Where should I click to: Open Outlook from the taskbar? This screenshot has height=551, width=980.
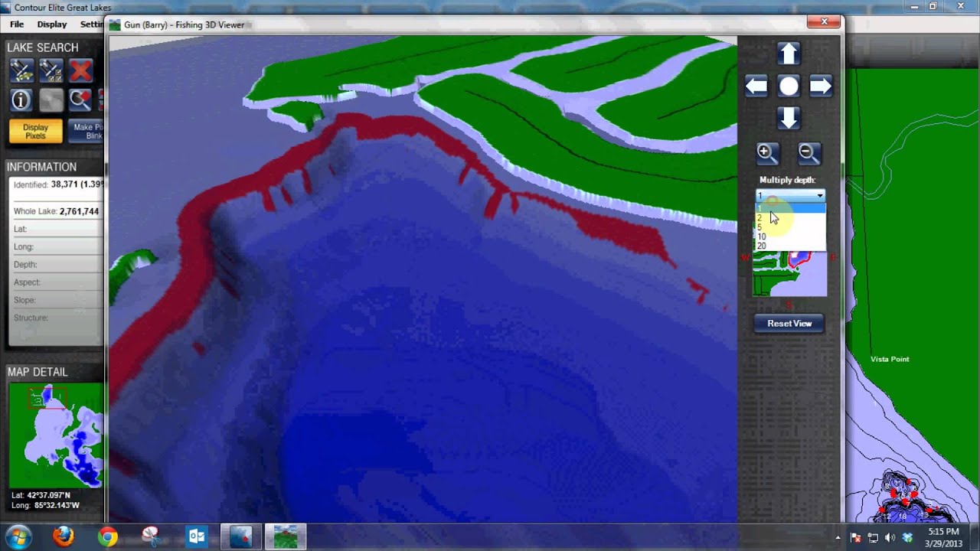196,537
